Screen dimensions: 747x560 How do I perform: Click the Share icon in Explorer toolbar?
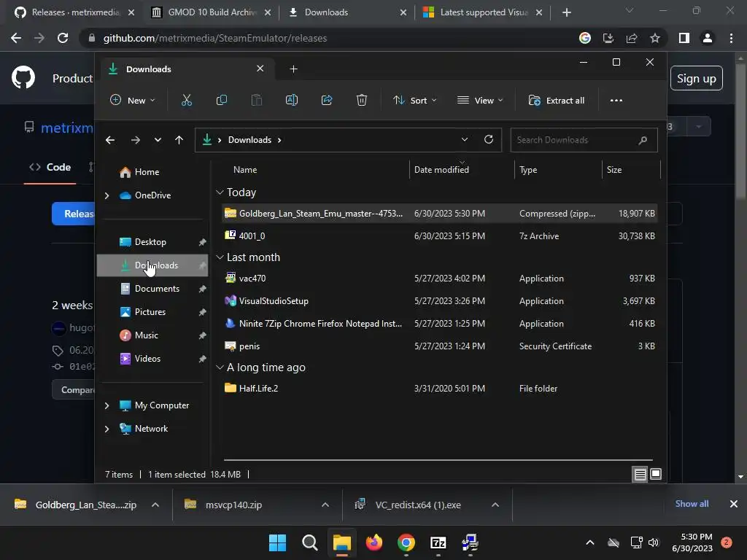tap(327, 101)
